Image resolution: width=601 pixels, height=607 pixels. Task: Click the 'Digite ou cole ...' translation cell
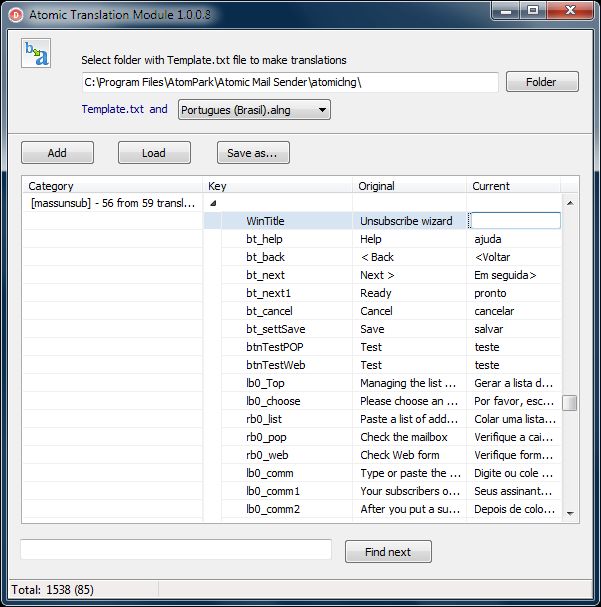[514, 473]
